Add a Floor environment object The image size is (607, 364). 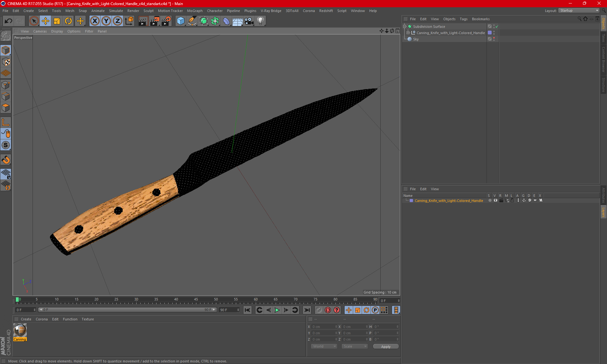point(237,21)
